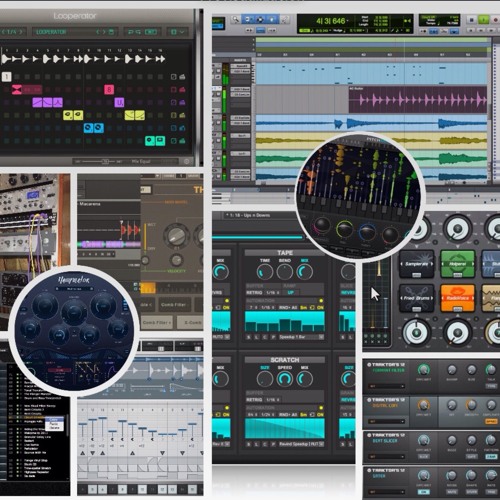Stop playback in the Pro Tools transport

[x=471, y=20]
